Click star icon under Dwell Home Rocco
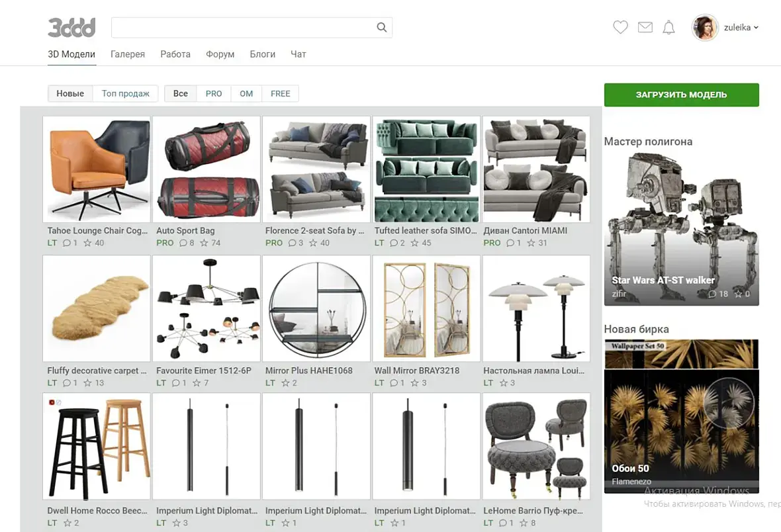The image size is (781, 532). coord(68,523)
